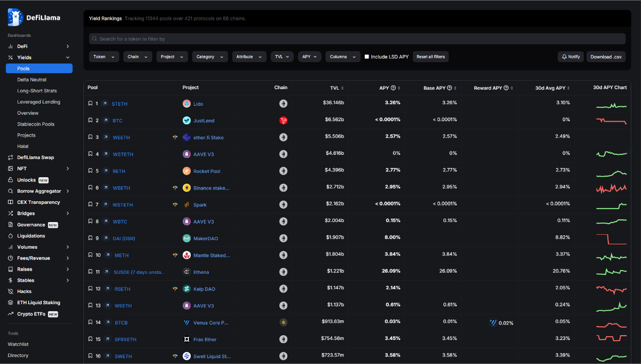Download the data as .csv

point(606,57)
